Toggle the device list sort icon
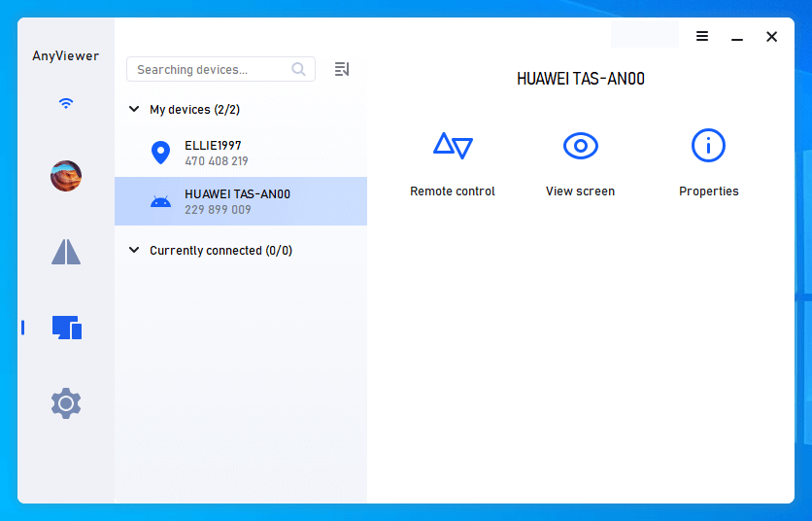 pyautogui.click(x=342, y=69)
